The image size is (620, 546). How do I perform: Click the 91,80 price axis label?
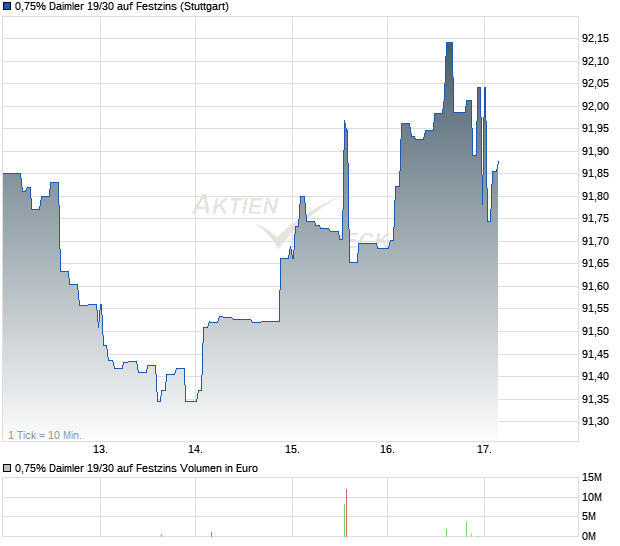click(595, 196)
